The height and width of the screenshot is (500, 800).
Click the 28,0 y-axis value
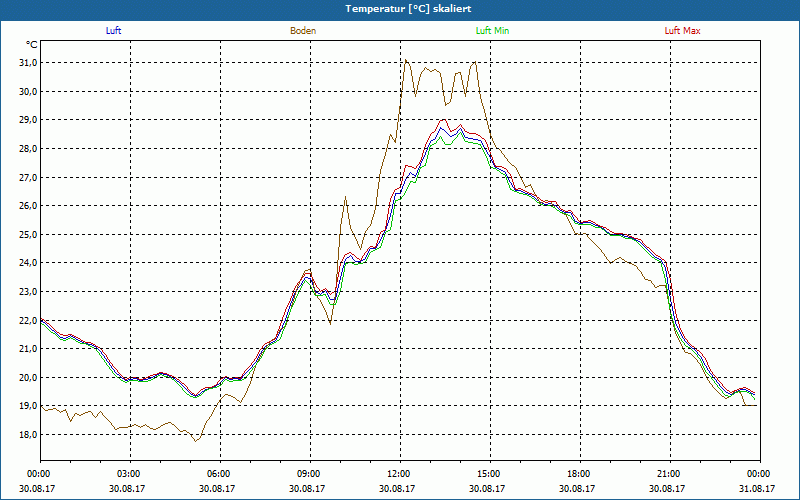coord(28,149)
